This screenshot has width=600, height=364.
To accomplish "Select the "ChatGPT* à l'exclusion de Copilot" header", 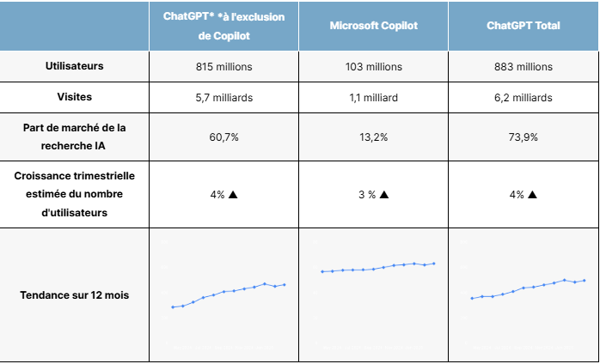I will click(x=223, y=26).
